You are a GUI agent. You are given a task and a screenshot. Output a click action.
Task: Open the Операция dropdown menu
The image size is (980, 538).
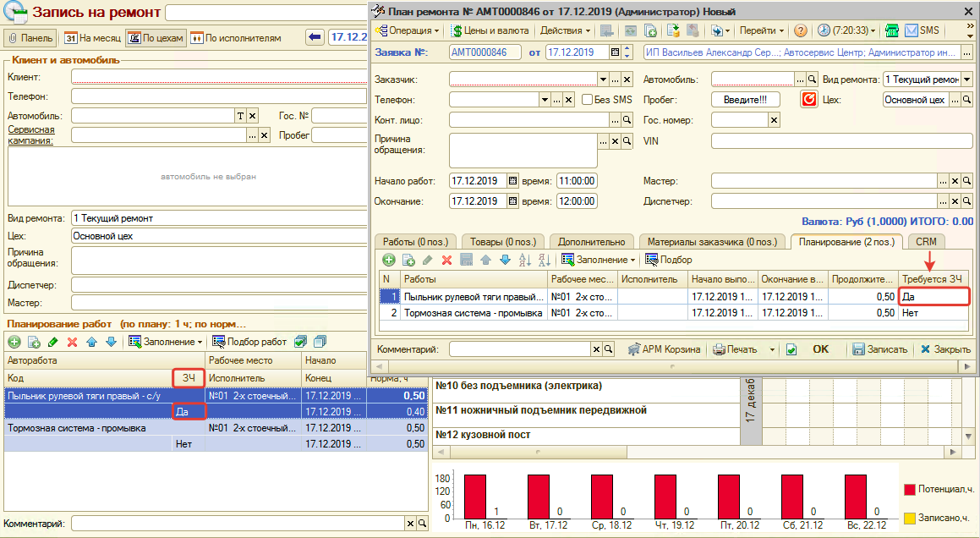tap(408, 30)
